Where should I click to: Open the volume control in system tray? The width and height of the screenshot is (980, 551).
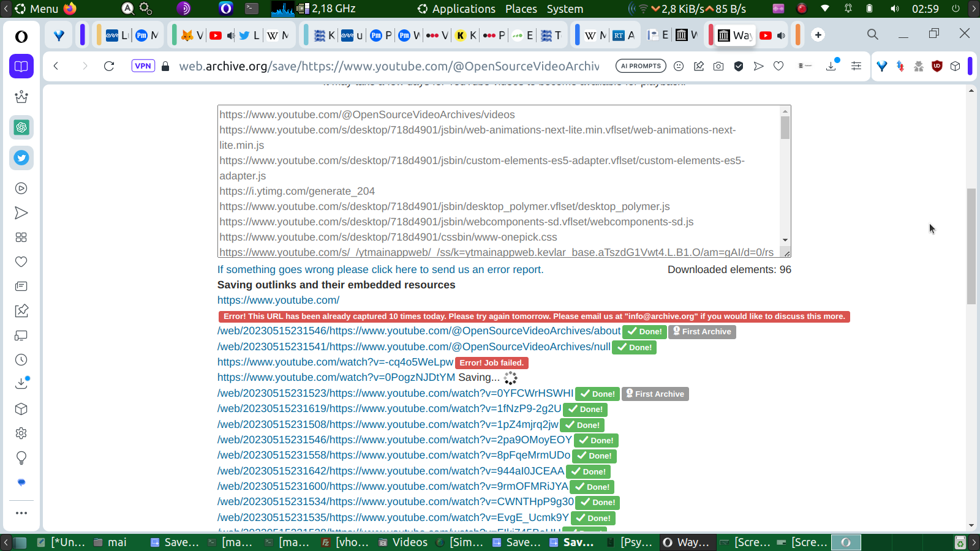pos(895,9)
